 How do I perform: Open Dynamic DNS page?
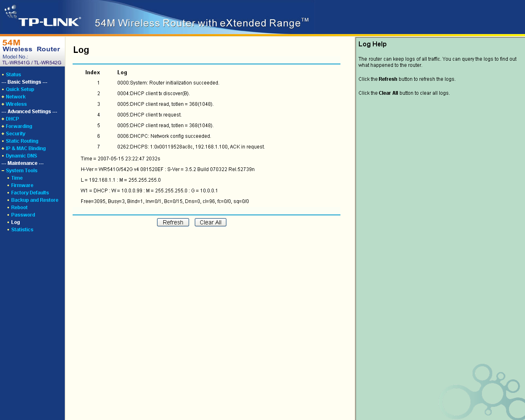21,156
